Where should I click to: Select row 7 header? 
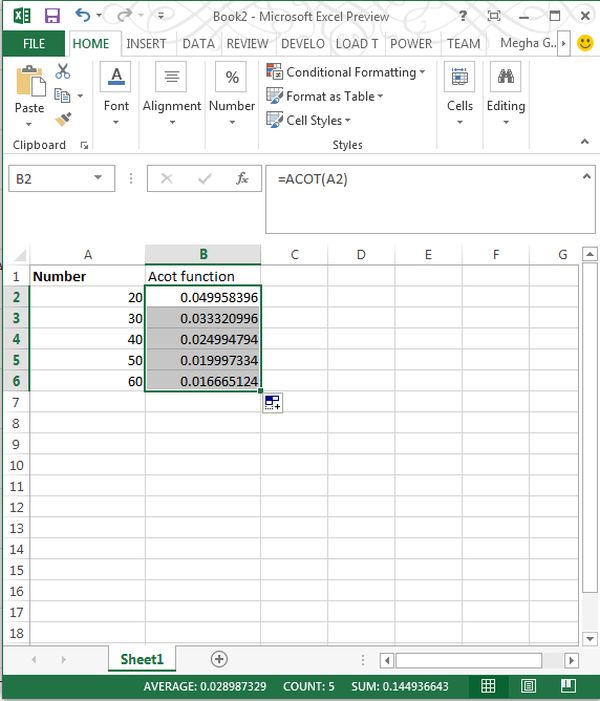click(x=16, y=402)
